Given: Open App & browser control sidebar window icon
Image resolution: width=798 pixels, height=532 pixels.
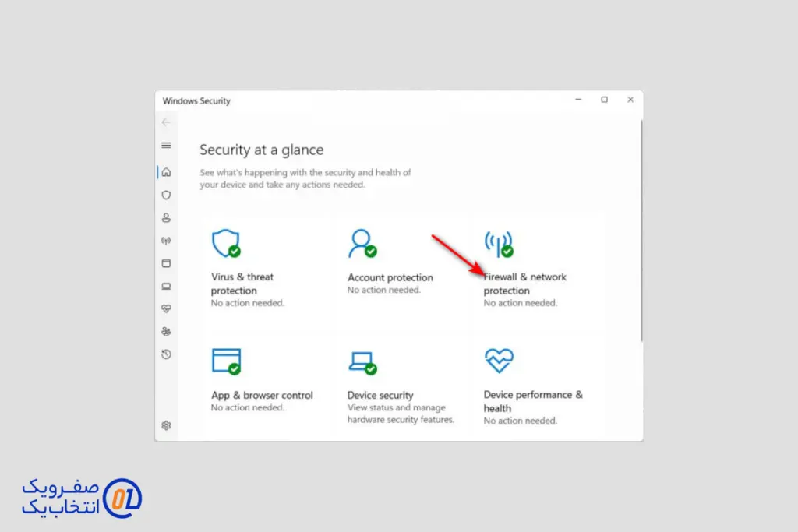Looking at the screenshot, I should point(166,263).
